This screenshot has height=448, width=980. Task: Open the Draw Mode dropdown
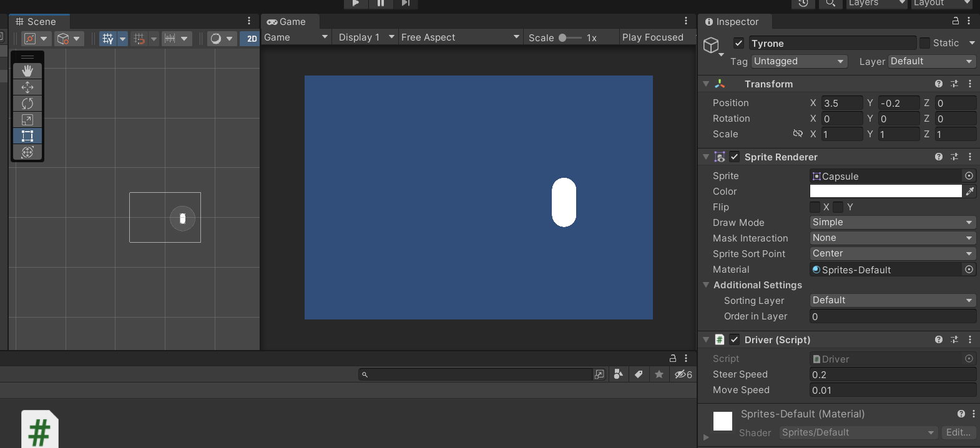(893, 223)
